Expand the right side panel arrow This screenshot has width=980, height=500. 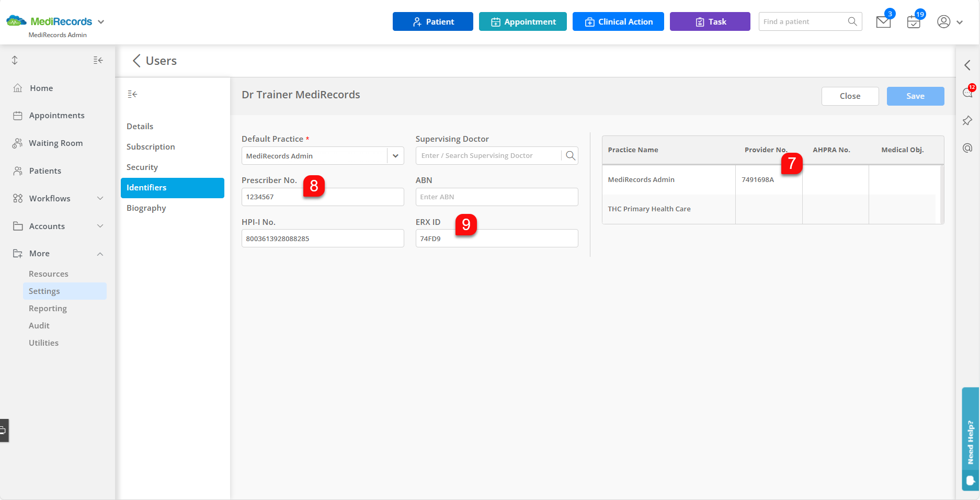(967, 65)
